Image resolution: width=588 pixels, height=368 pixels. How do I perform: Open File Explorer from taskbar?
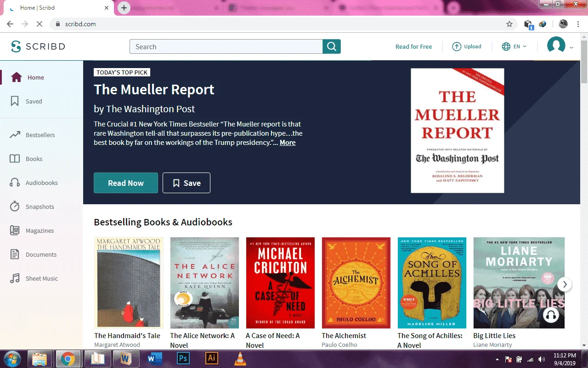coord(40,359)
